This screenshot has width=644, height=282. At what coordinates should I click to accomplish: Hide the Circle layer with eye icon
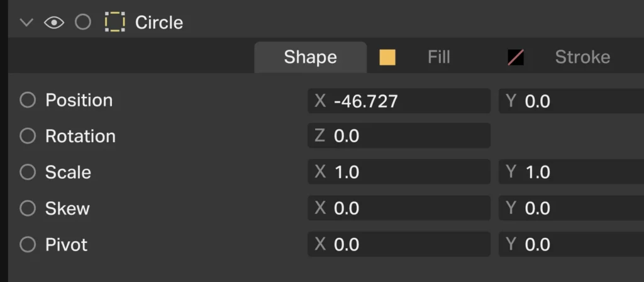pos(54,23)
